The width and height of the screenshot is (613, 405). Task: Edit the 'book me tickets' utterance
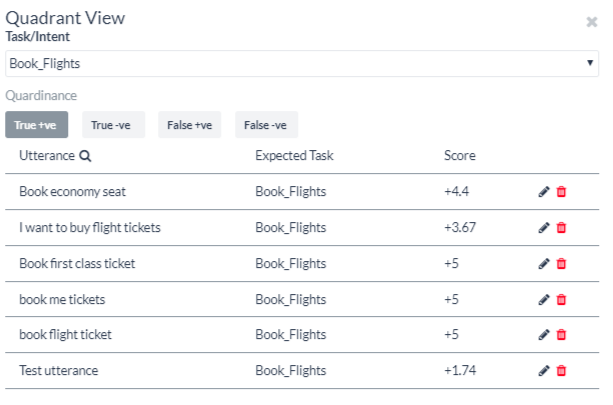point(544,299)
